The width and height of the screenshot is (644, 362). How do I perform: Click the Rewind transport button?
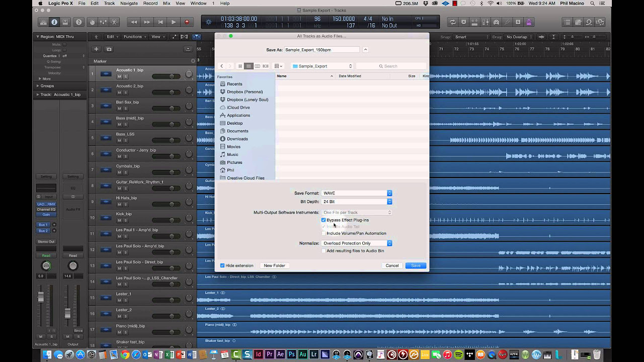point(134,22)
